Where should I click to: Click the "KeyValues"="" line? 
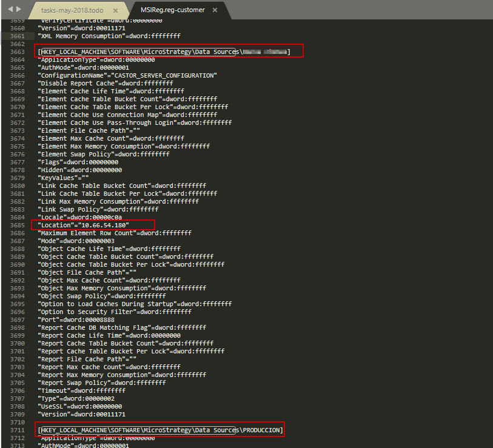(x=63, y=178)
